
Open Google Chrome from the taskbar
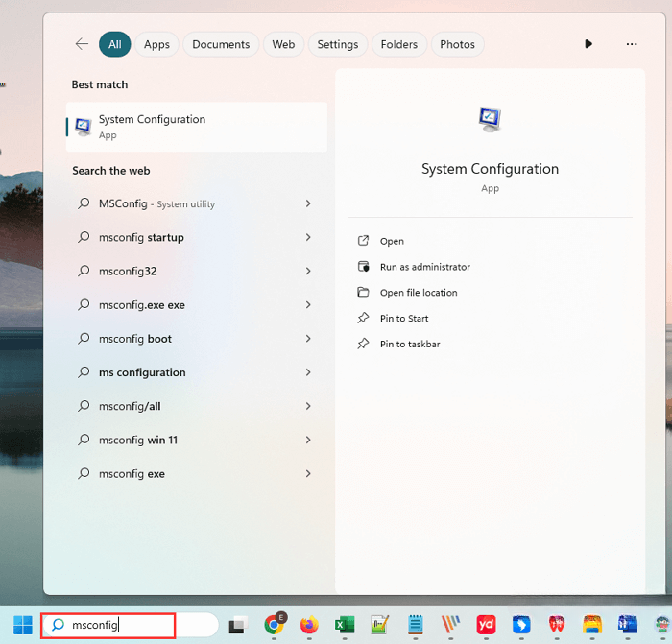pyautogui.click(x=275, y=624)
